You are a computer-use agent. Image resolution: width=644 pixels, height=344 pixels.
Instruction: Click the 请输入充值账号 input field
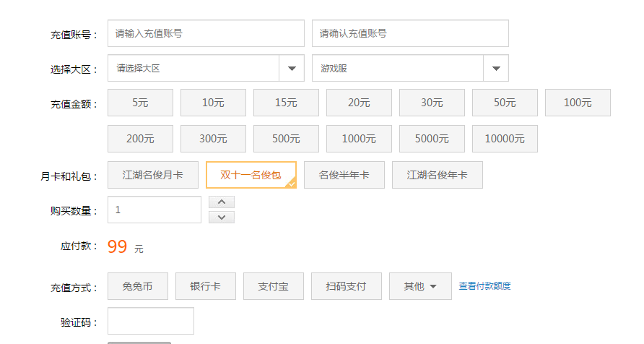coord(206,33)
